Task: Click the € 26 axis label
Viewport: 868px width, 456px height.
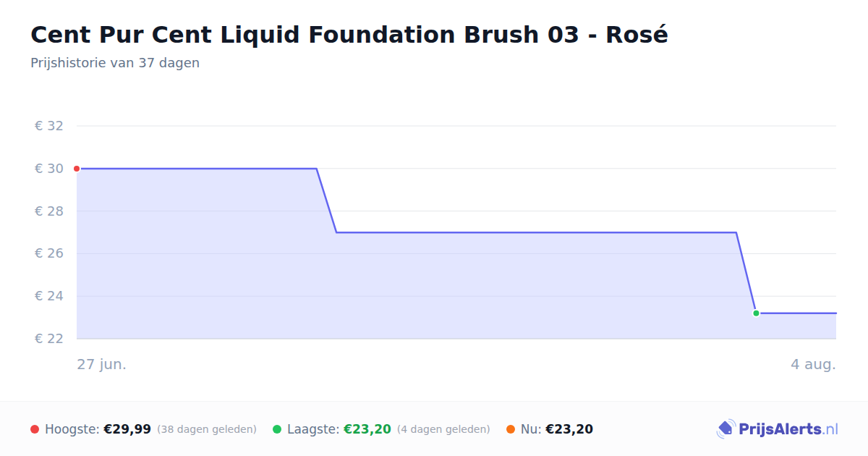Action: click(49, 253)
